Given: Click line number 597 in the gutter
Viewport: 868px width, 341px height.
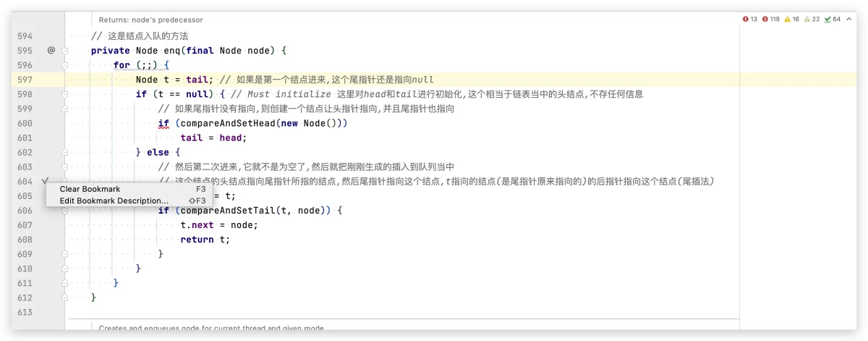Looking at the screenshot, I should coord(25,80).
